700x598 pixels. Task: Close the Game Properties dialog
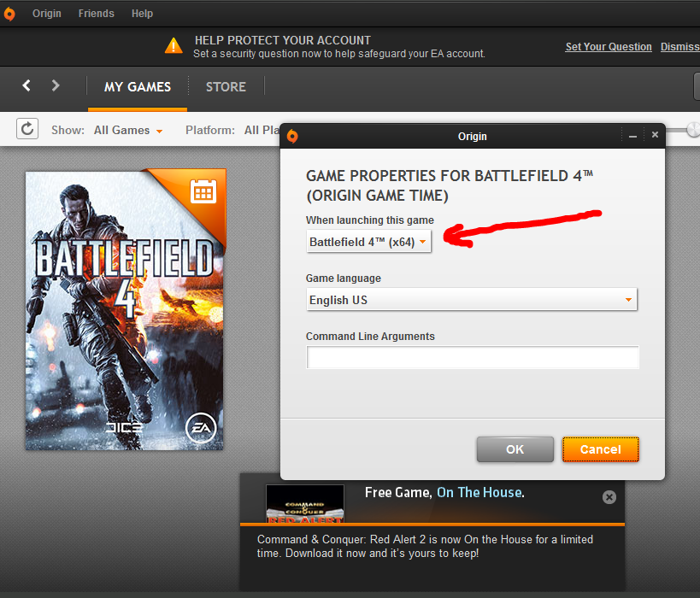tap(655, 135)
